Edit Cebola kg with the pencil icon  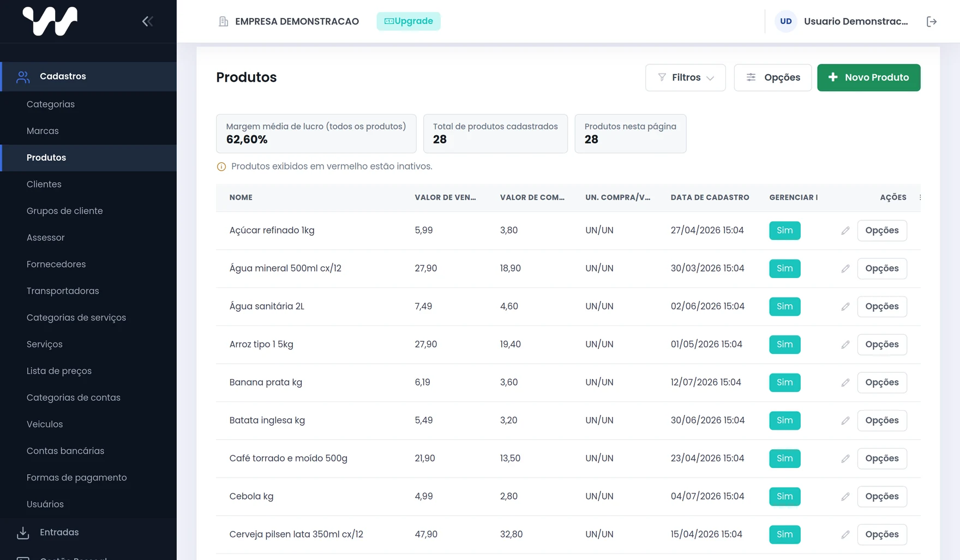click(x=845, y=497)
